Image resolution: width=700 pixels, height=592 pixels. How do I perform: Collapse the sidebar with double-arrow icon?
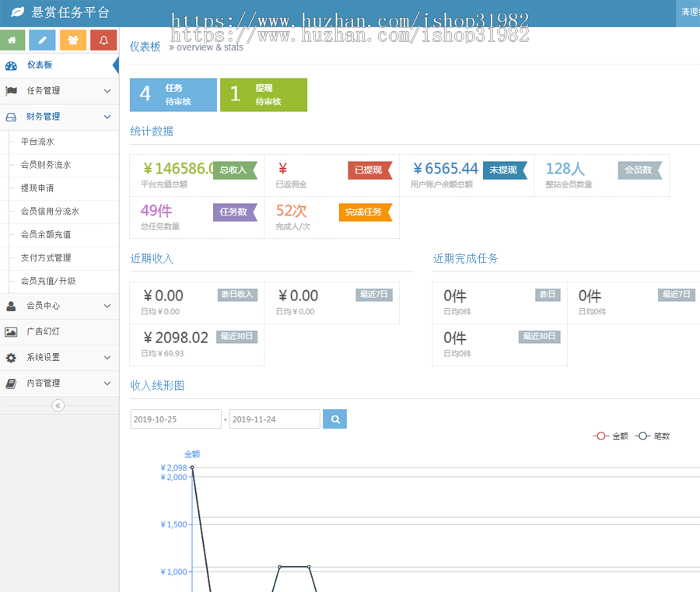(58, 405)
